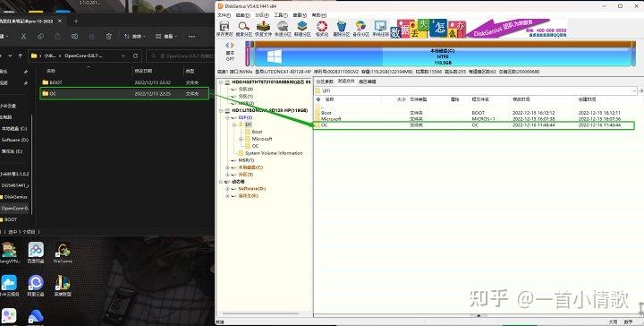This screenshot has width=644, height=326.
Task: Collapse the HD0 disk tree node
Action: (221, 82)
